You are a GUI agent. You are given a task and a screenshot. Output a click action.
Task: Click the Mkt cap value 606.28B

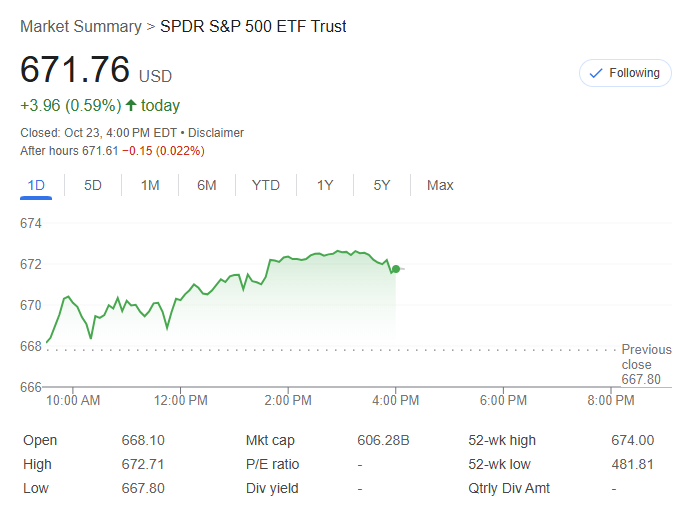382,440
